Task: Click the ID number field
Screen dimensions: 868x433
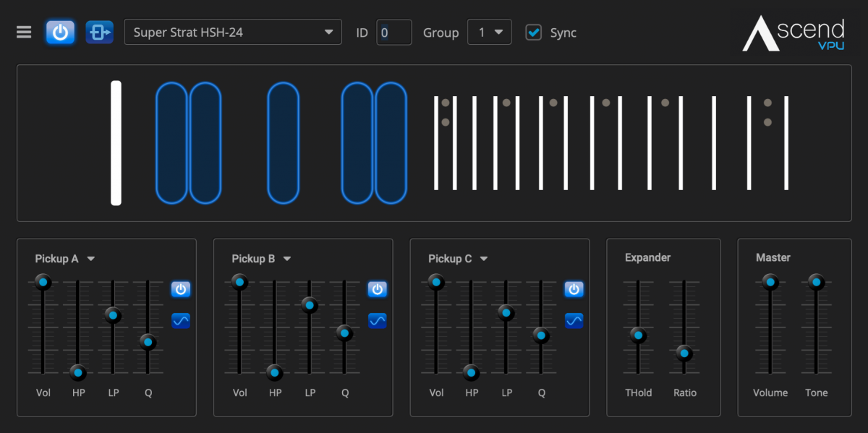Action: point(394,33)
